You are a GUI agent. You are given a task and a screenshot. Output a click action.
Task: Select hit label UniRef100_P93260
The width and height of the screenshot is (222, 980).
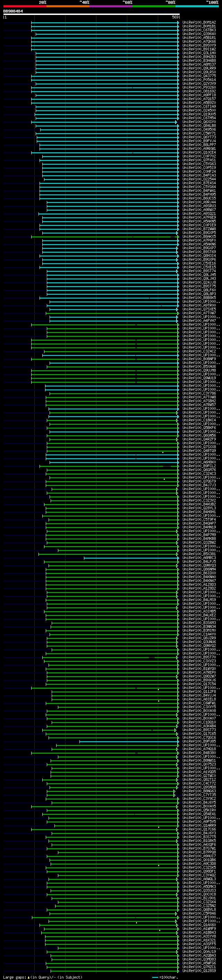pos(199,88)
